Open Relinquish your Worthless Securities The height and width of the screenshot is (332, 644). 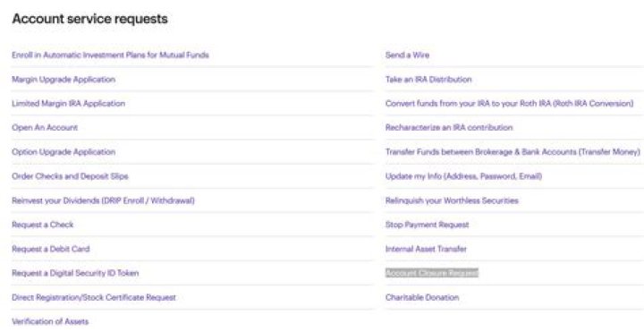pos(452,200)
